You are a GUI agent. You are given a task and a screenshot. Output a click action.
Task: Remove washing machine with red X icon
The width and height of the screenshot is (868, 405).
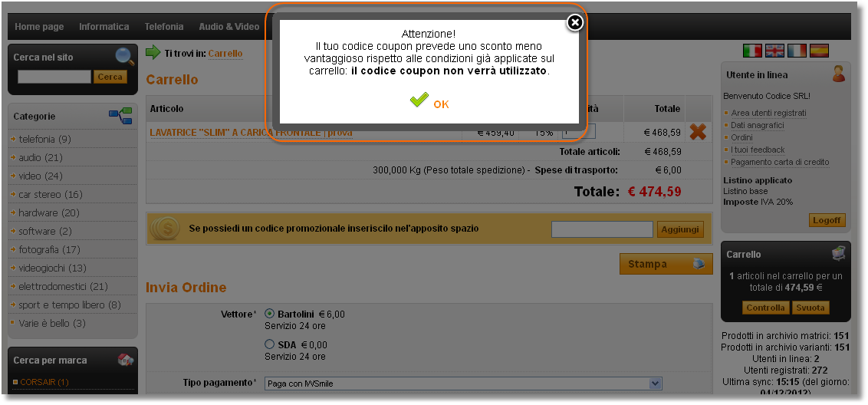click(x=698, y=133)
